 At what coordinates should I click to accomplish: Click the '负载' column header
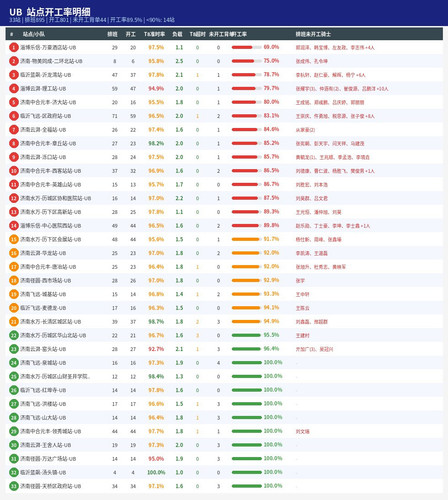coord(177,34)
